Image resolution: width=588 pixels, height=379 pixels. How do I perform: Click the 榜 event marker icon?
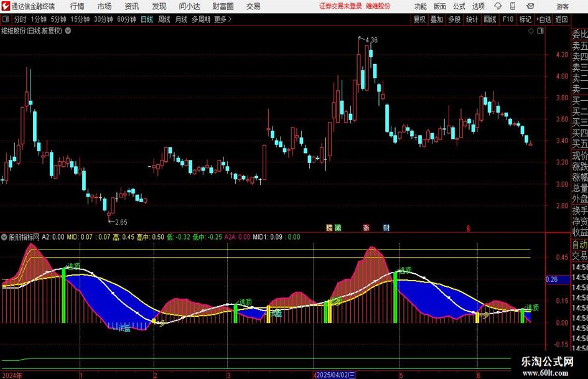(329, 228)
